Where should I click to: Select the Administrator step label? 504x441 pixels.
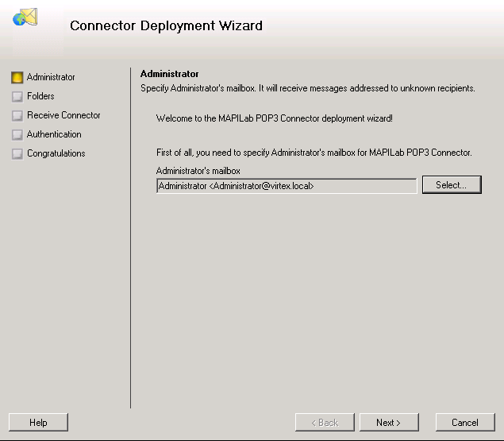coord(51,77)
